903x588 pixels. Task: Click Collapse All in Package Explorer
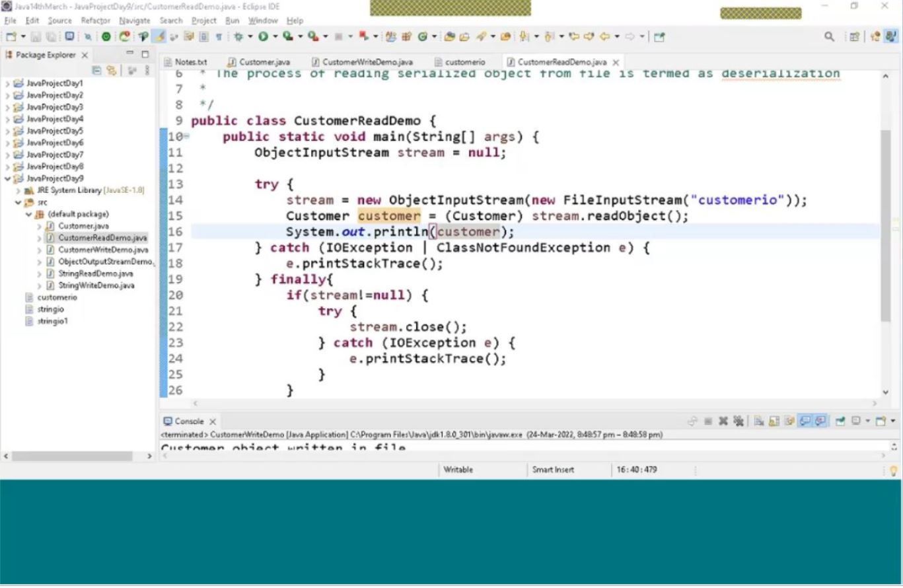97,70
